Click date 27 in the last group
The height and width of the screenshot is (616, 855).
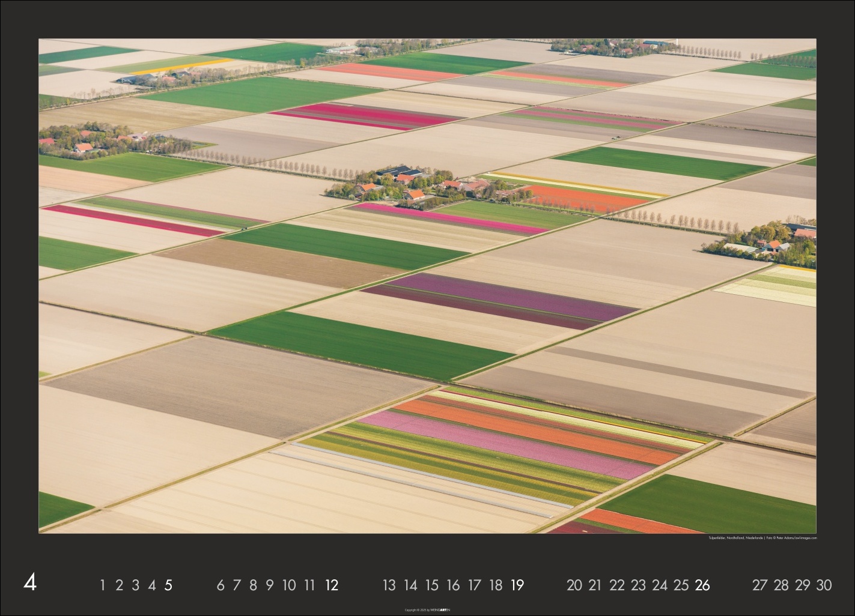coord(760,585)
